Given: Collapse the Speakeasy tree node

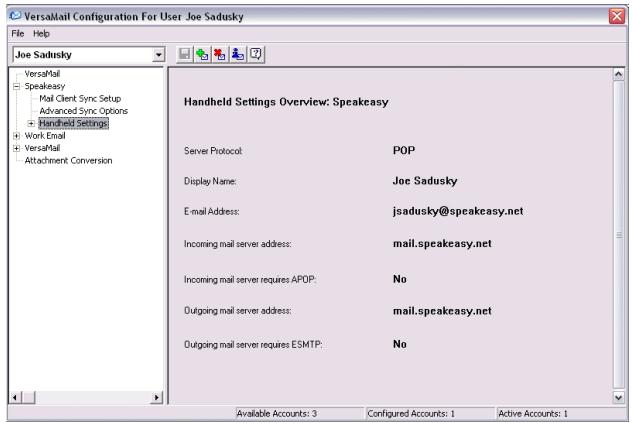Looking at the screenshot, I should pos(17,86).
